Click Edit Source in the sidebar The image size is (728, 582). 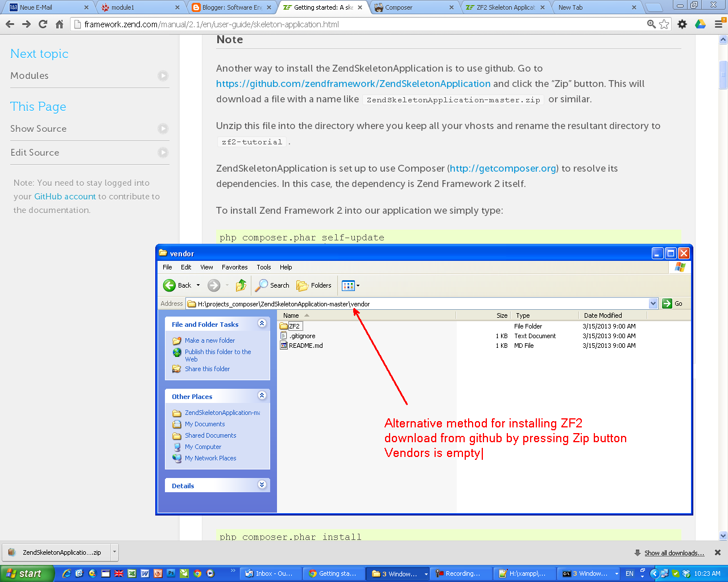(x=89, y=152)
